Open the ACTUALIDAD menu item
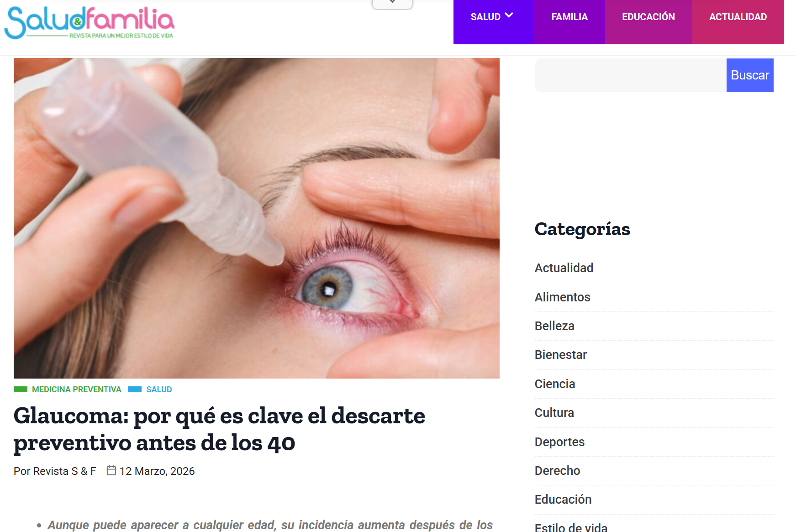 coord(738,17)
